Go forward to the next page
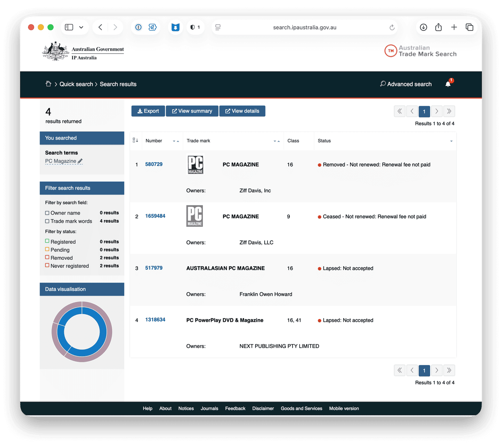The height and width of the screenshot is (448, 502). (115, 27)
